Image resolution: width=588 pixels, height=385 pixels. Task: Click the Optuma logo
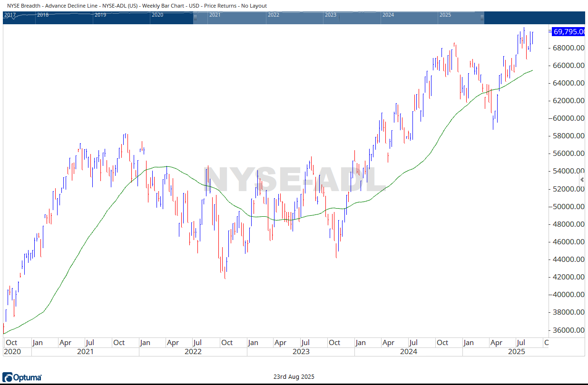[22, 377]
